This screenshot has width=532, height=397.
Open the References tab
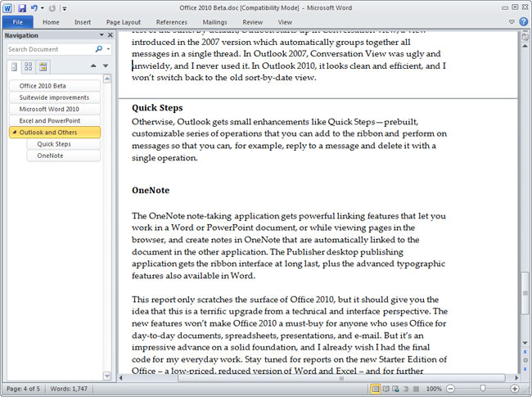coord(172,22)
